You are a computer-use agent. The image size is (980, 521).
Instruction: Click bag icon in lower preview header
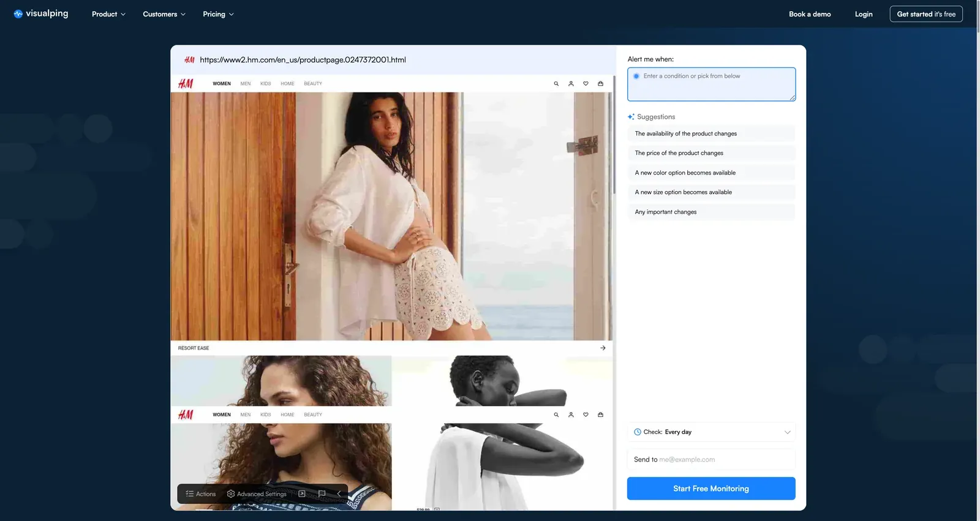coord(600,415)
